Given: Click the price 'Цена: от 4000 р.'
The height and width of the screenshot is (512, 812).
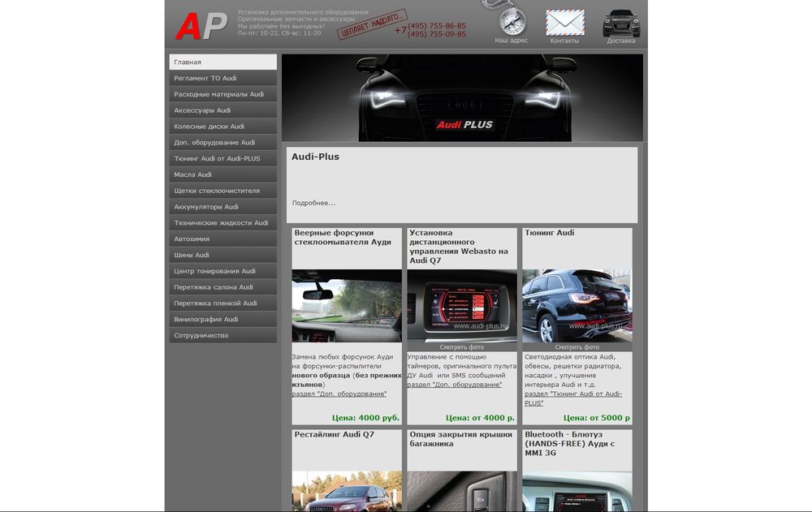Looking at the screenshot, I should (480, 418).
